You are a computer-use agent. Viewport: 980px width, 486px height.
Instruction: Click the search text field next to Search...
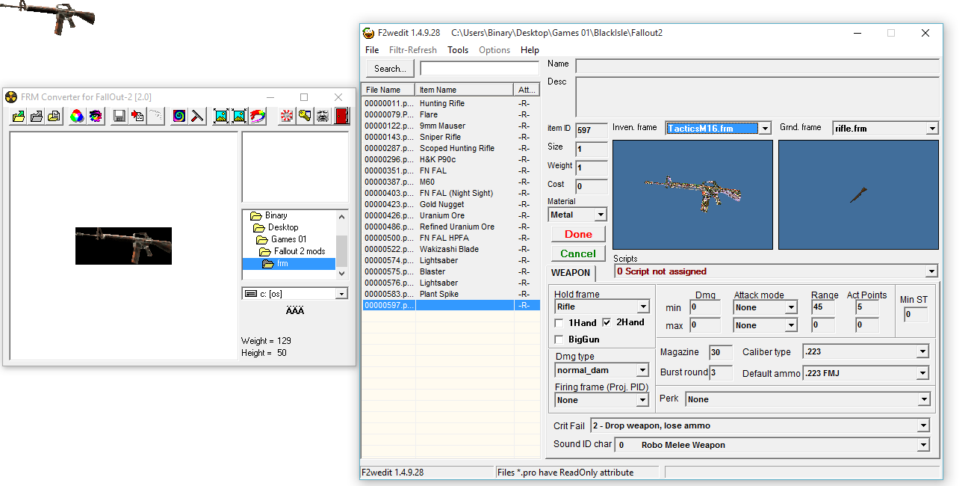tap(480, 69)
